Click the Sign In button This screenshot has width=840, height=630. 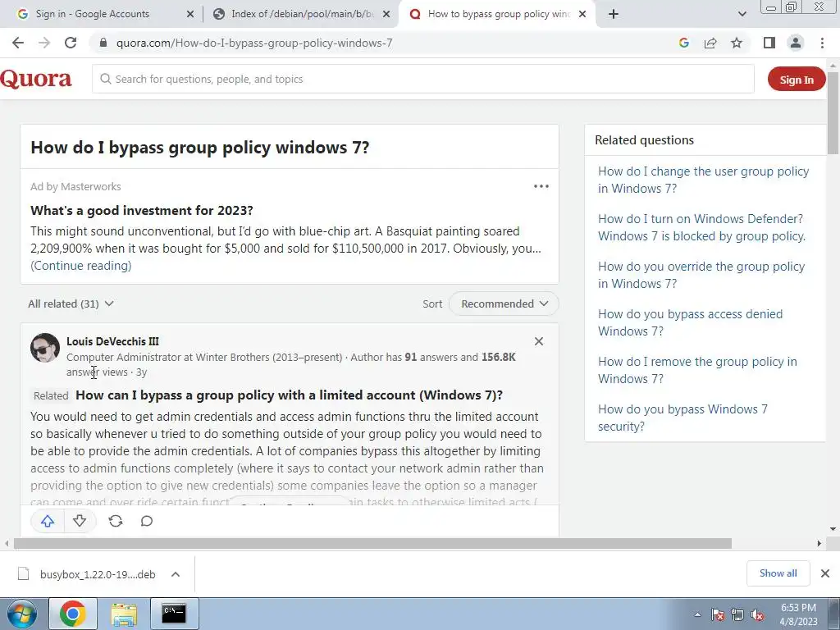[x=796, y=80]
